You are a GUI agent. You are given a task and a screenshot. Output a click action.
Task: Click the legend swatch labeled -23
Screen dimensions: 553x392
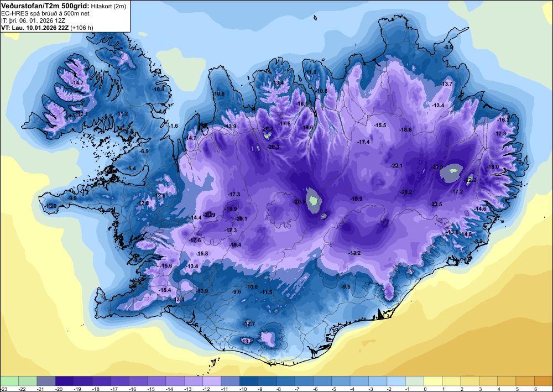(x=9, y=381)
